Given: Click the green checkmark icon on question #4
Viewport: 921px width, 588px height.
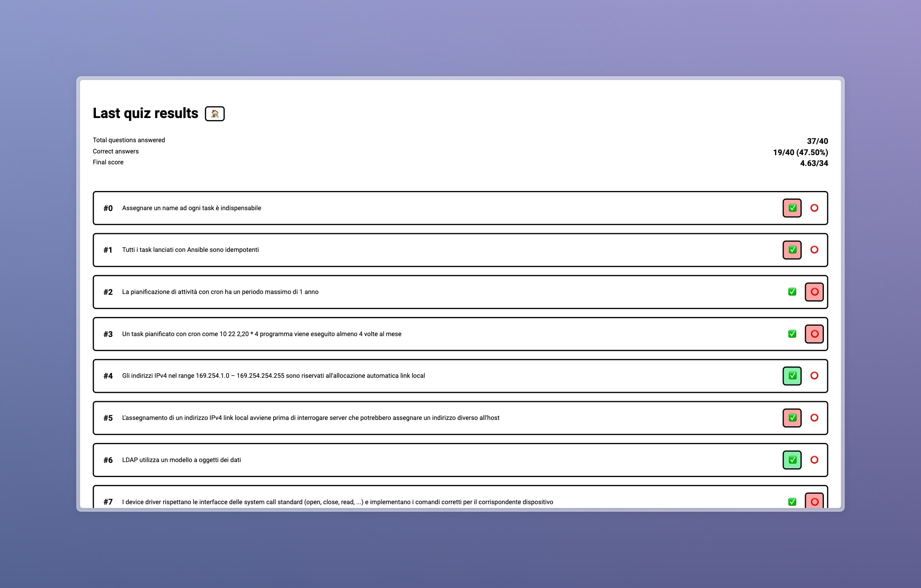Looking at the screenshot, I should (791, 376).
